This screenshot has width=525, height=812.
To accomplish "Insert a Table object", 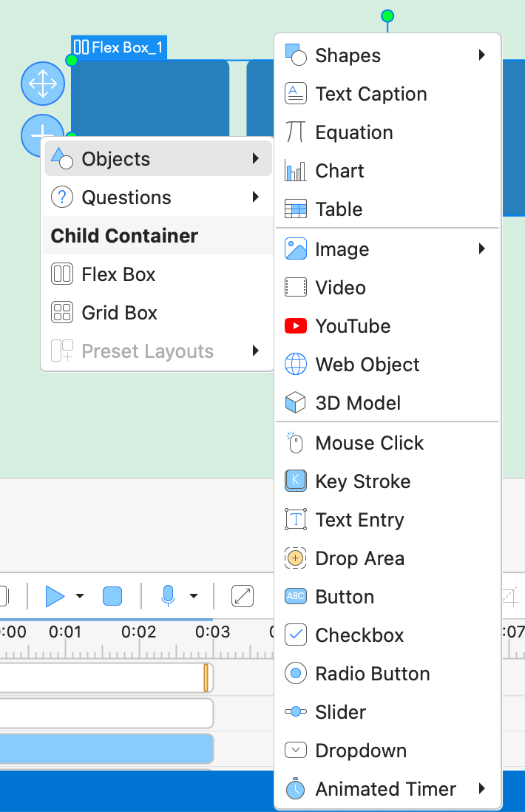I will 339,209.
